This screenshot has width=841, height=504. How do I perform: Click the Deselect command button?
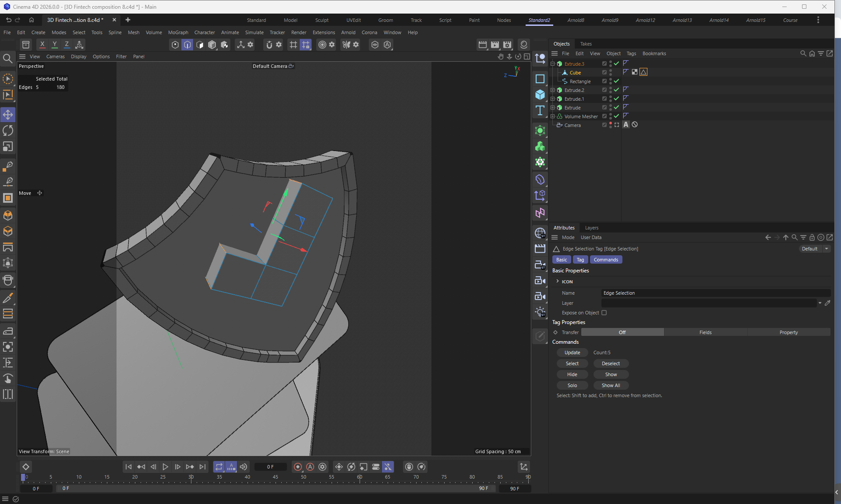pos(611,363)
